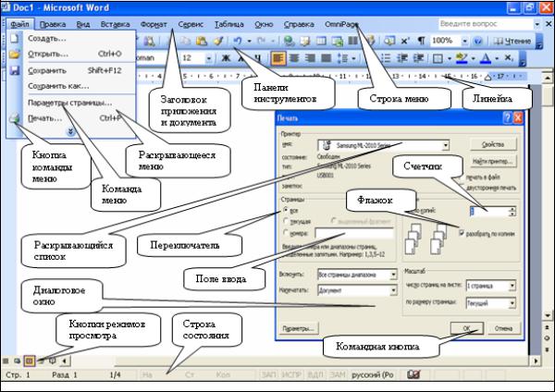Select the 'все' pages radio button
The width and height of the screenshot is (555, 392).
(x=285, y=210)
